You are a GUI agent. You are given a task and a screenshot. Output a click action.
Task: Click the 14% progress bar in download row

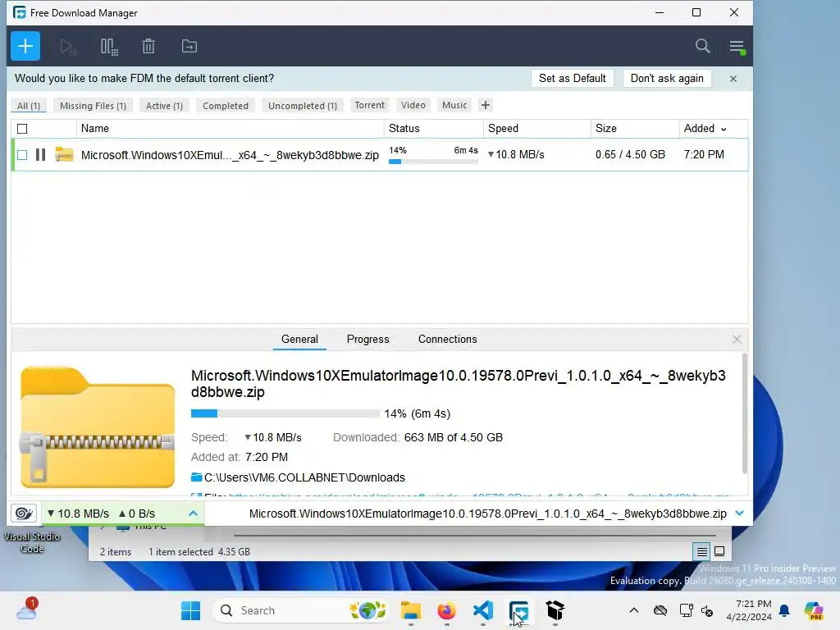[x=433, y=162]
